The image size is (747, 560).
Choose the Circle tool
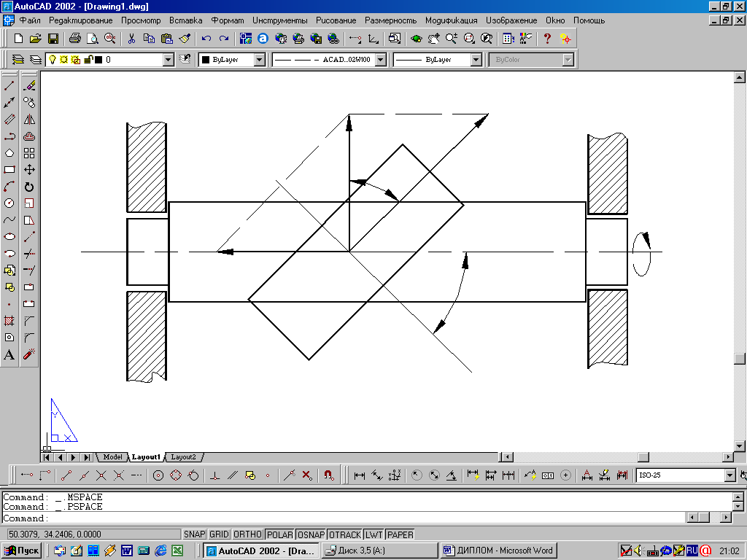[9, 203]
